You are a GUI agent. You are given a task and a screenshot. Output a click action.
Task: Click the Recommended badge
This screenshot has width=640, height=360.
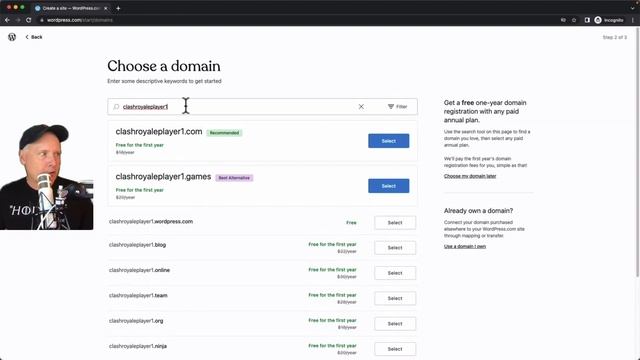point(224,133)
